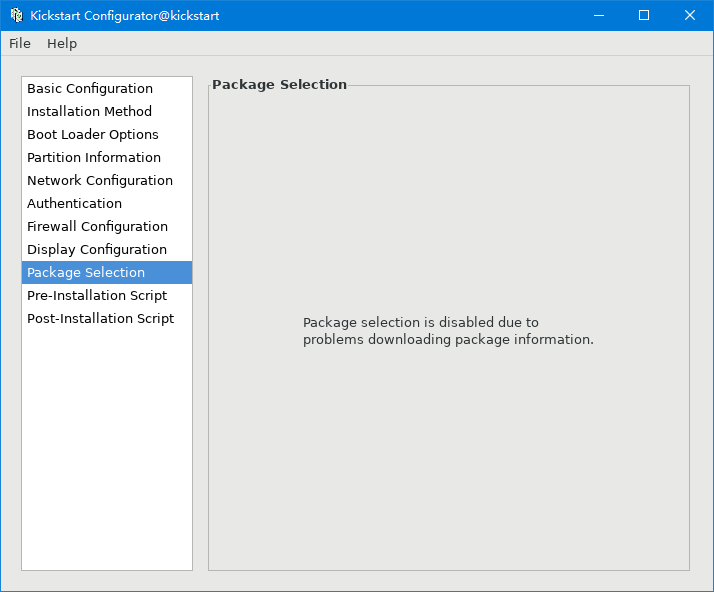714x592 pixels.
Task: Open the Authentication section
Action: click(x=107, y=204)
